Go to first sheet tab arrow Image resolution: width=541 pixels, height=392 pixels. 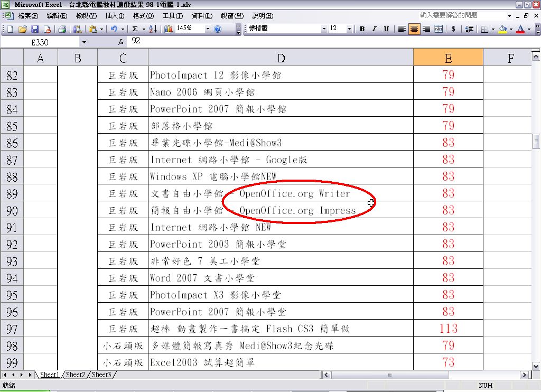pyautogui.click(x=4, y=375)
